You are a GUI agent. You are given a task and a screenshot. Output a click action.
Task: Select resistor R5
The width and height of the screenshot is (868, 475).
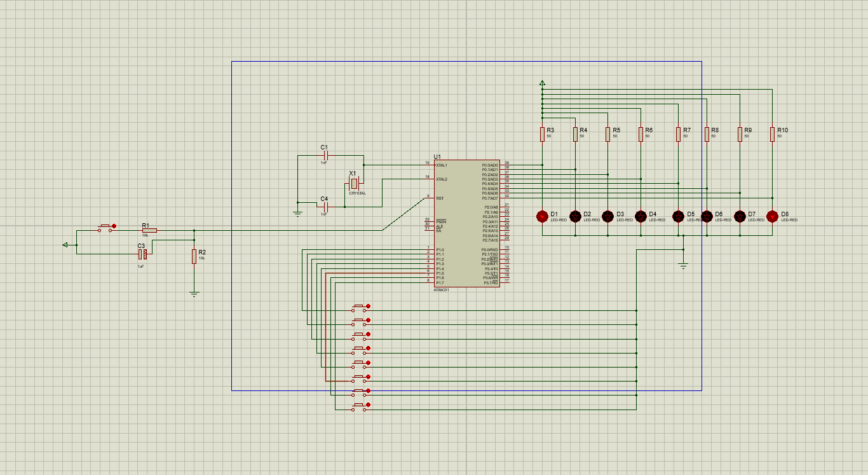pyautogui.click(x=607, y=134)
